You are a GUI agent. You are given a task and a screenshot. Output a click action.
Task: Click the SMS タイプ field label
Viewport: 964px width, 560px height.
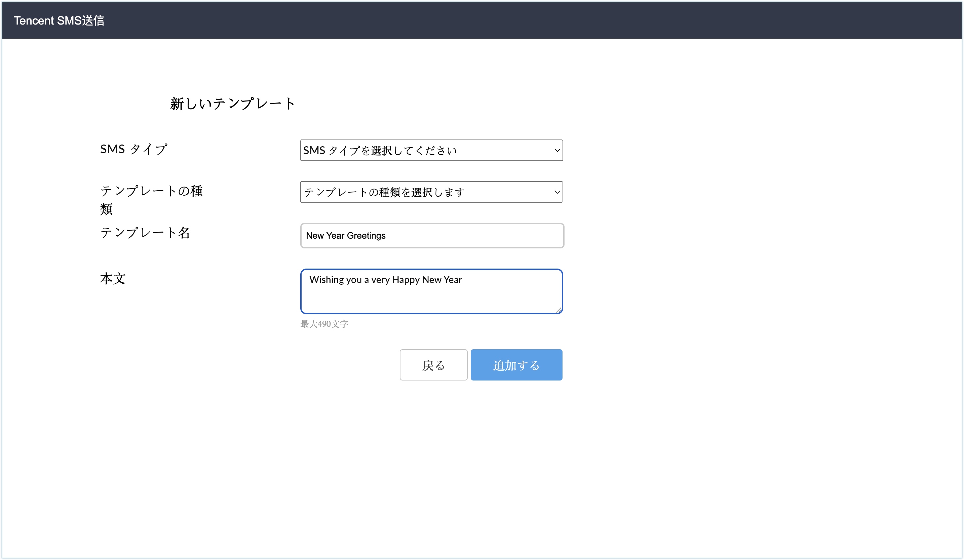(133, 149)
